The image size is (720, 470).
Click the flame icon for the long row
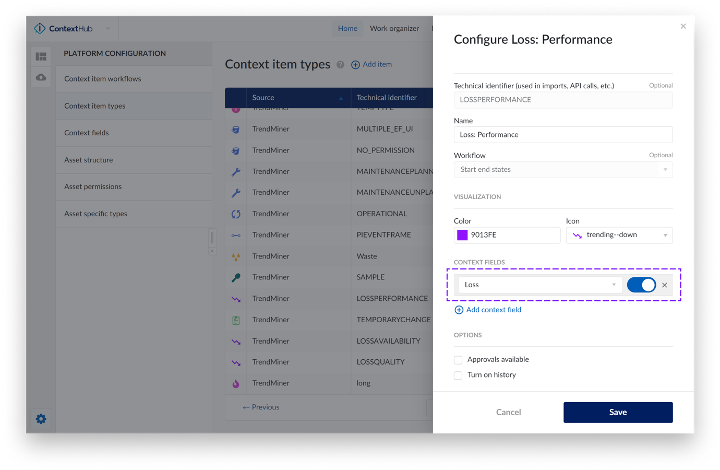pyautogui.click(x=236, y=383)
